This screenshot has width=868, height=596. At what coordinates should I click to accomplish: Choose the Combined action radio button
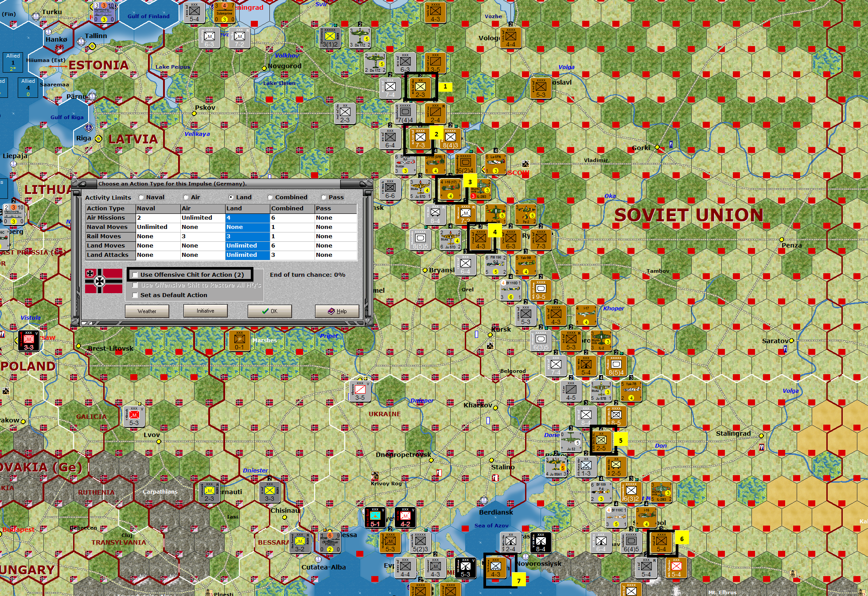[270, 197]
